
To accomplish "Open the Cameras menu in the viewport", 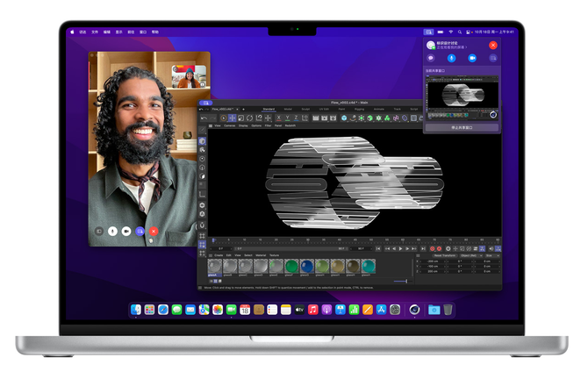I will tap(229, 125).
